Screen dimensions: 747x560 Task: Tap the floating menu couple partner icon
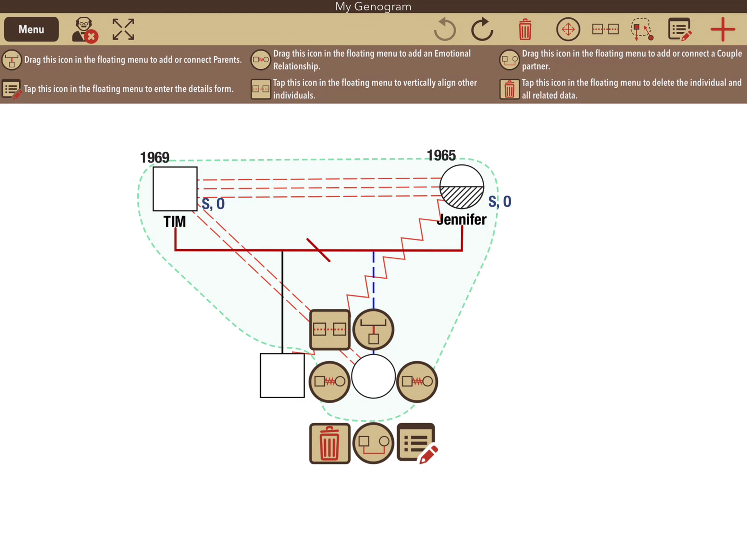(373, 444)
